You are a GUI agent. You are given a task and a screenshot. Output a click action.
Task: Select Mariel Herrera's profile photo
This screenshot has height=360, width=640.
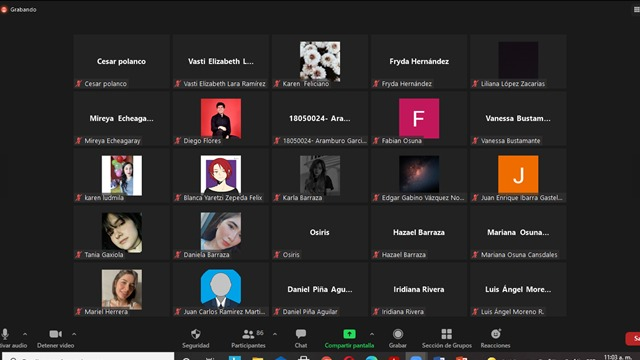point(122,289)
